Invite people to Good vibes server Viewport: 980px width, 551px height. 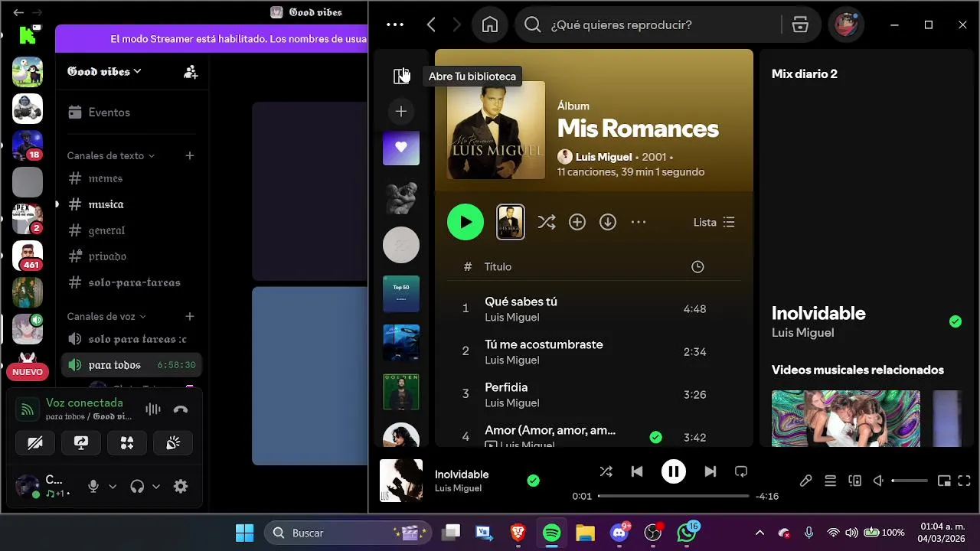(x=191, y=72)
